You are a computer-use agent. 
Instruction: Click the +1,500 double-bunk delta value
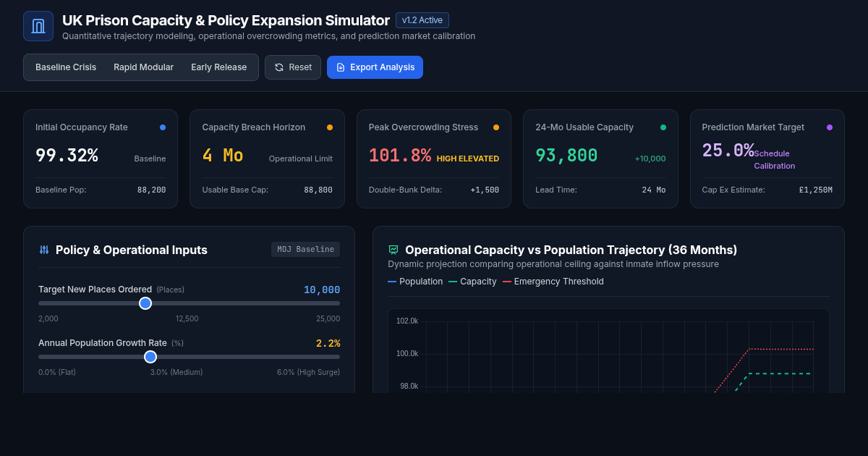[485, 190]
